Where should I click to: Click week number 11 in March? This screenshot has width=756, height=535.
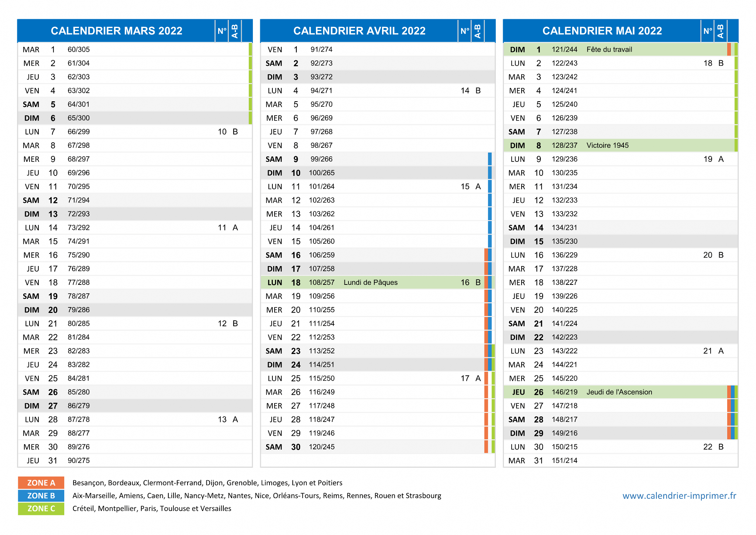pyautogui.click(x=222, y=228)
